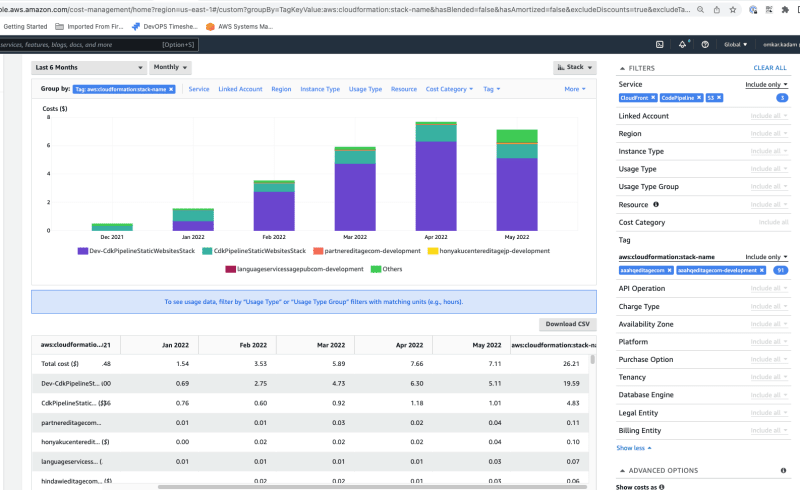Open the Getting Started bookmark
This screenshot has width=800, height=490.
point(25,27)
